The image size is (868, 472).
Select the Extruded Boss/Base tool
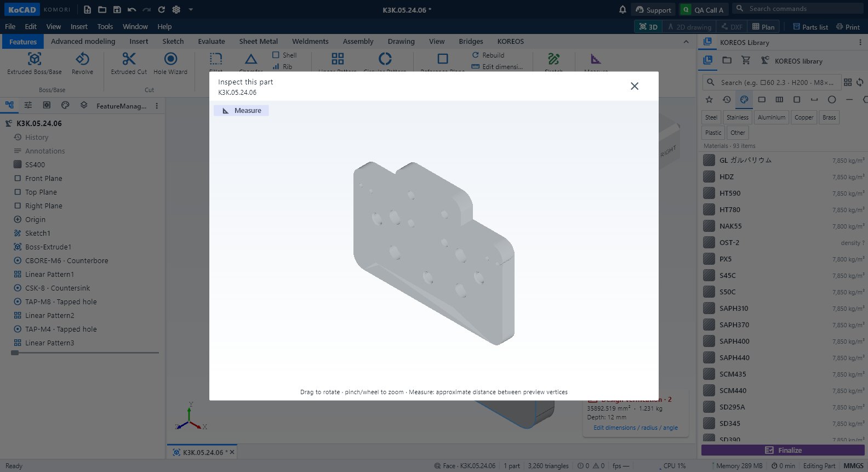pos(35,64)
